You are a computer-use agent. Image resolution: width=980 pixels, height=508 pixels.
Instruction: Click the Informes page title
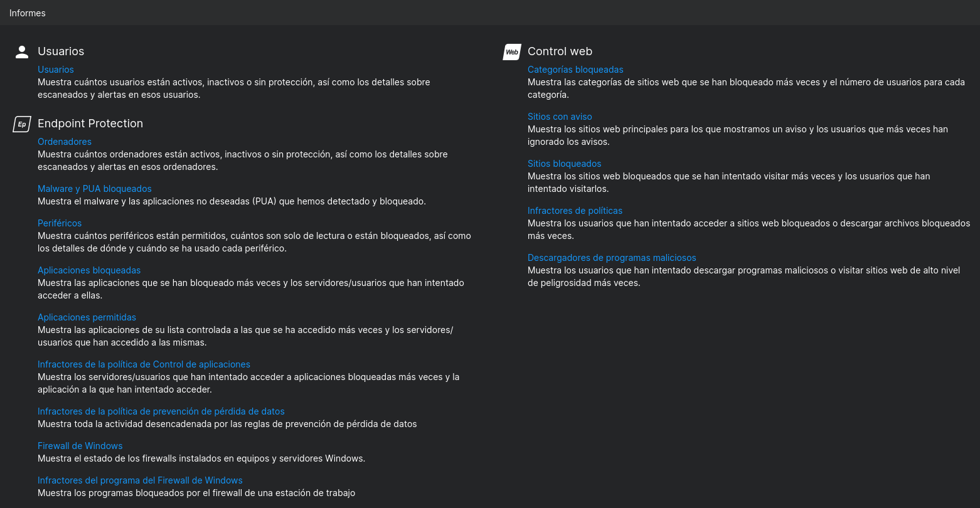click(x=28, y=13)
